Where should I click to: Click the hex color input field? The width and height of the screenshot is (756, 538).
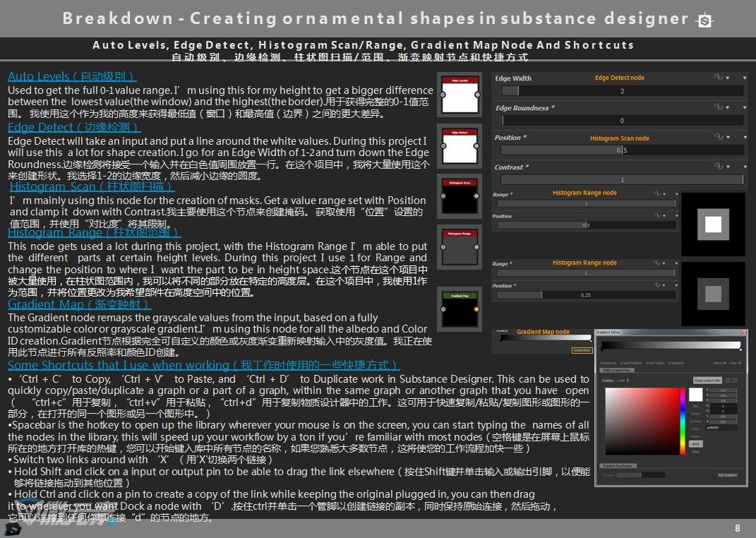722,428
